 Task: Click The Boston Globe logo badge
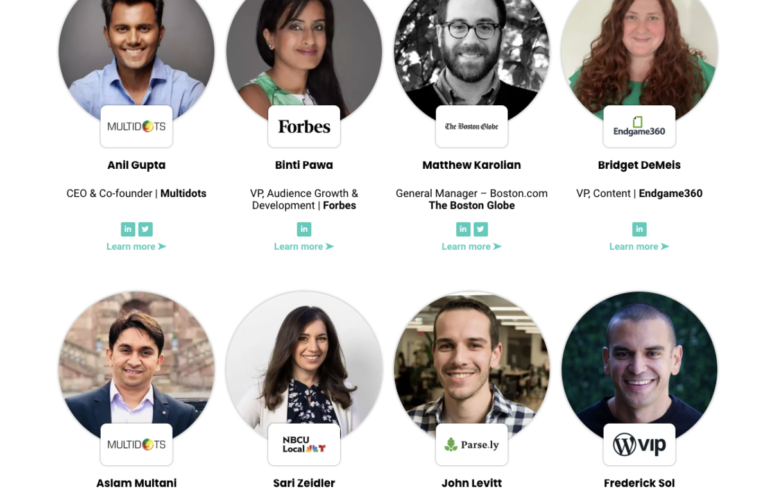(x=472, y=126)
